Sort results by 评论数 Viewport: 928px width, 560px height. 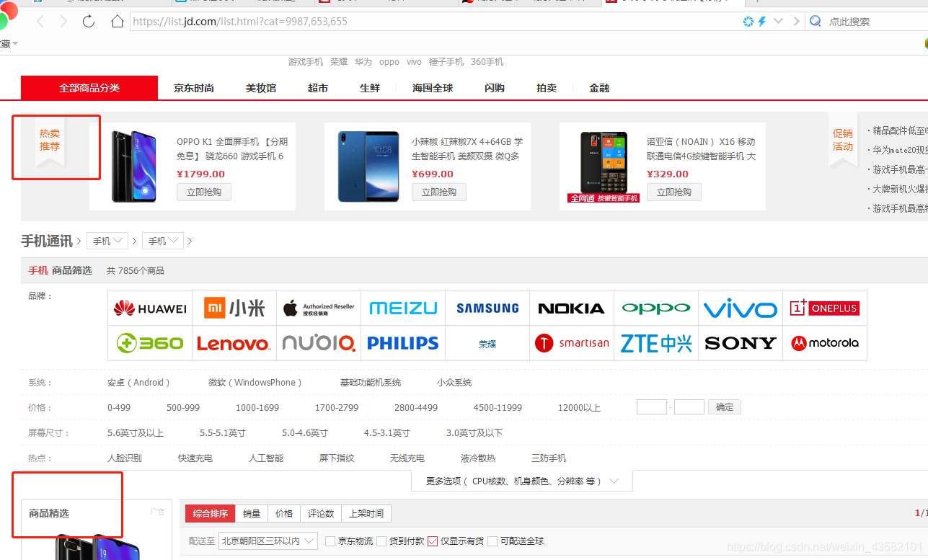click(321, 514)
